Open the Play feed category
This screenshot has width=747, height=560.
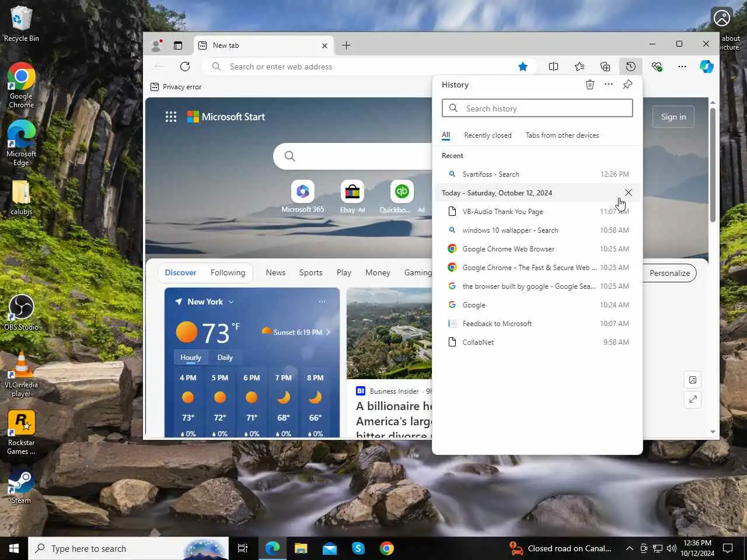[x=344, y=272]
